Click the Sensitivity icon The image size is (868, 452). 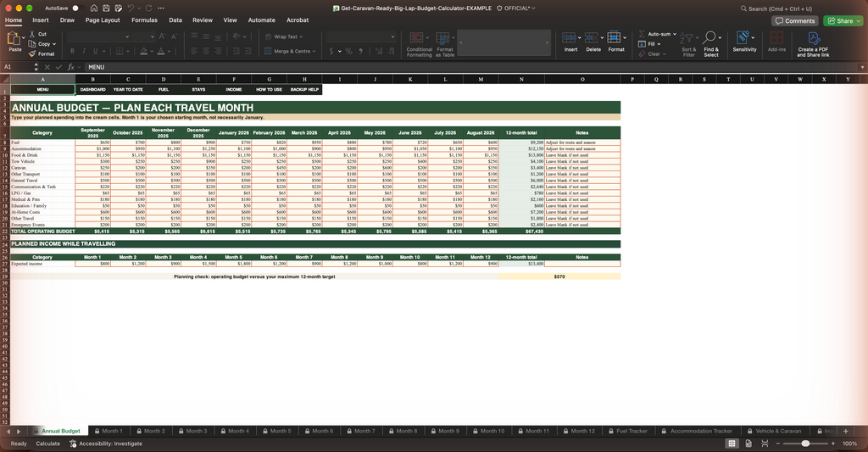point(743,37)
